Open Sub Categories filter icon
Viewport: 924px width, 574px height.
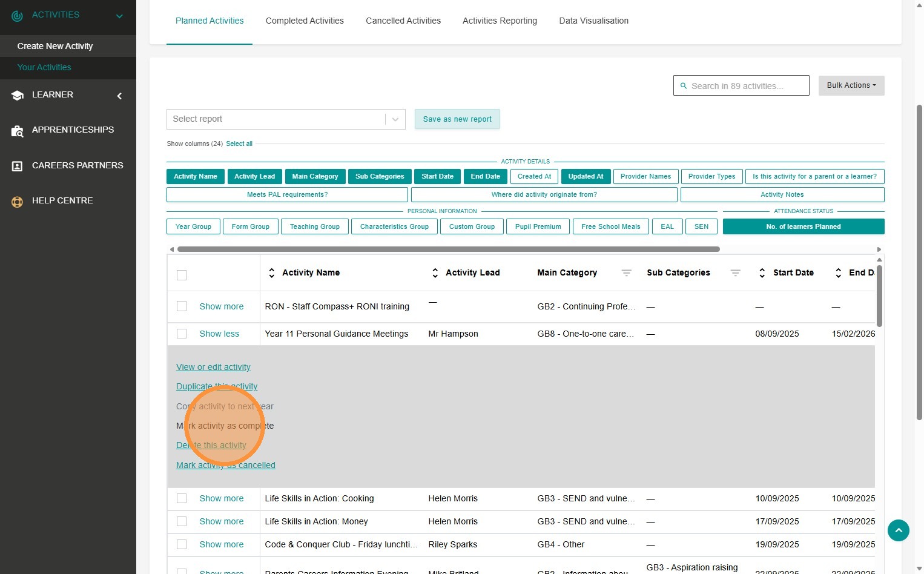(736, 273)
